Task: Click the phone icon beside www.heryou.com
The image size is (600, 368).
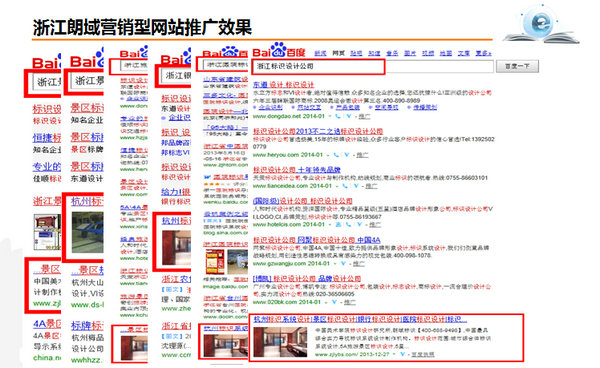Action: coord(336,155)
